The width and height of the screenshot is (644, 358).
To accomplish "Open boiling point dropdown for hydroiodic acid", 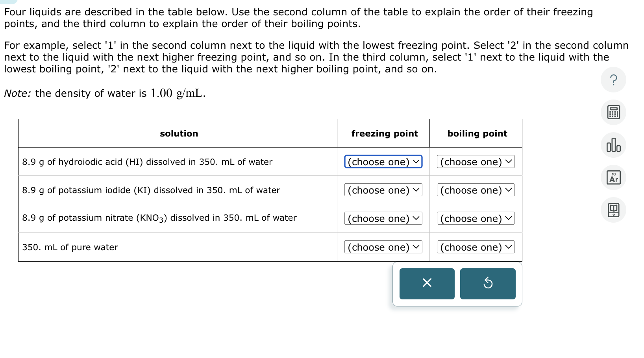I will (x=475, y=162).
